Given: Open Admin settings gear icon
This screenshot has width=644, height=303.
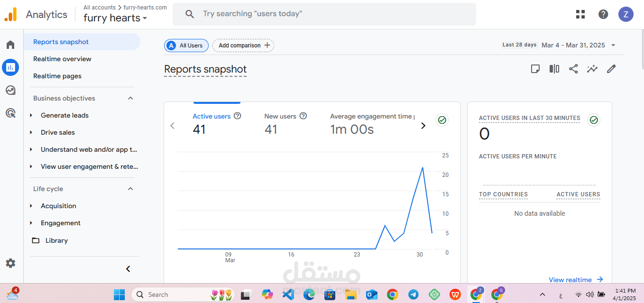Looking at the screenshot, I should coord(10,263).
